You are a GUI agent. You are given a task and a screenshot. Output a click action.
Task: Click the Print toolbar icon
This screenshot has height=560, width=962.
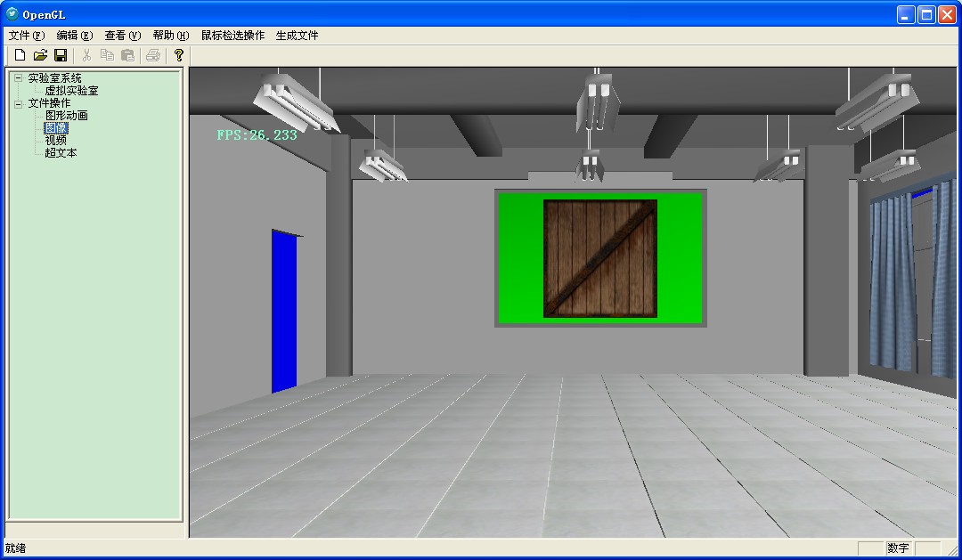tap(153, 54)
